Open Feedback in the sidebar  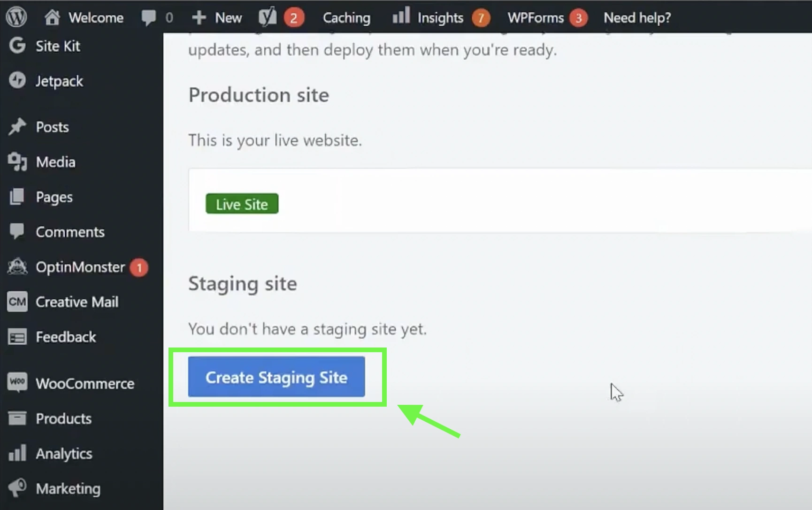[66, 337]
